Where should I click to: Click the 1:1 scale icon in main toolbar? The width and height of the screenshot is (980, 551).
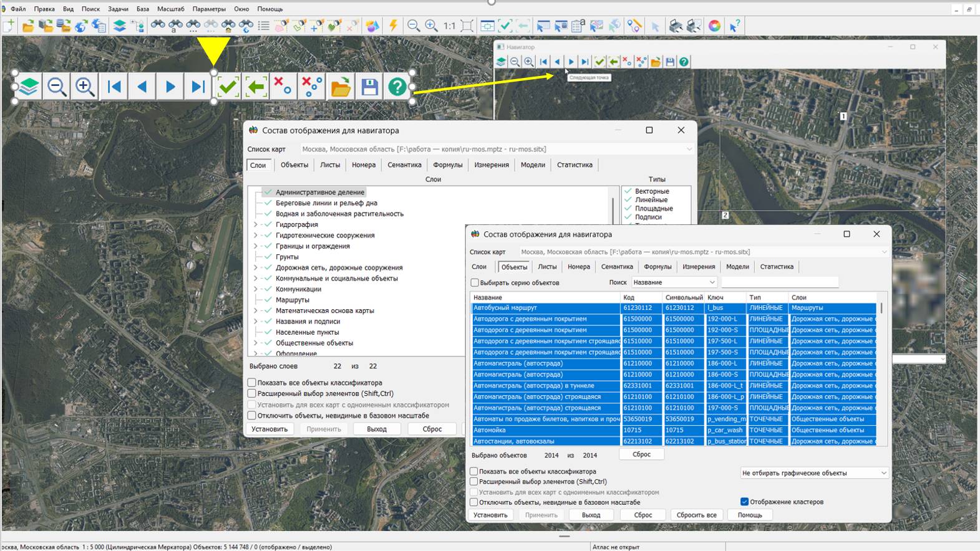point(449,26)
